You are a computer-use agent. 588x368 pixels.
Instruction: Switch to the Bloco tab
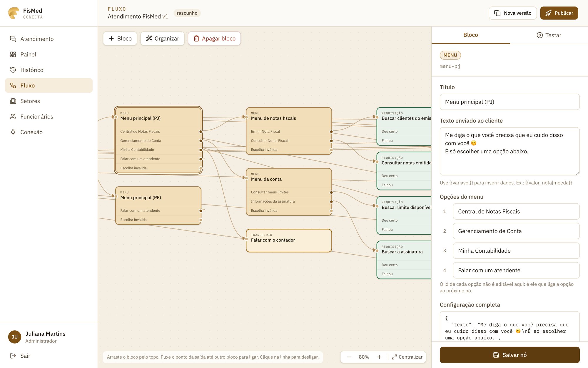click(x=471, y=35)
